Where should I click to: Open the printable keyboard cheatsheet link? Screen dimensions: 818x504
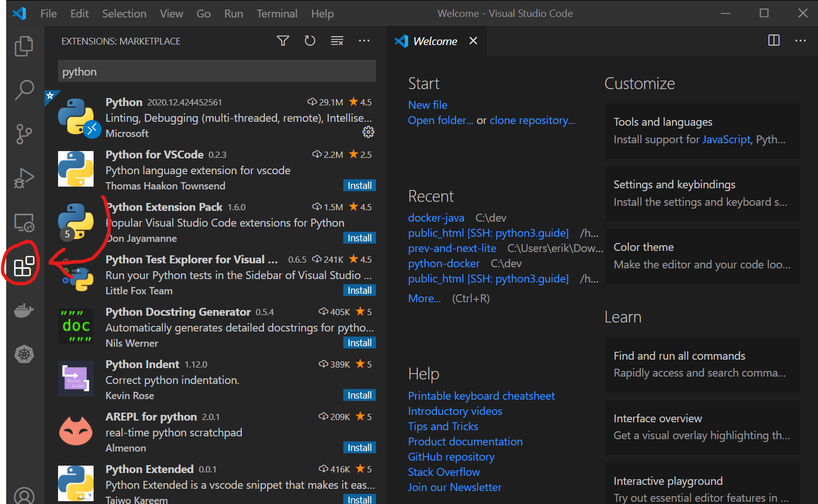(x=481, y=396)
